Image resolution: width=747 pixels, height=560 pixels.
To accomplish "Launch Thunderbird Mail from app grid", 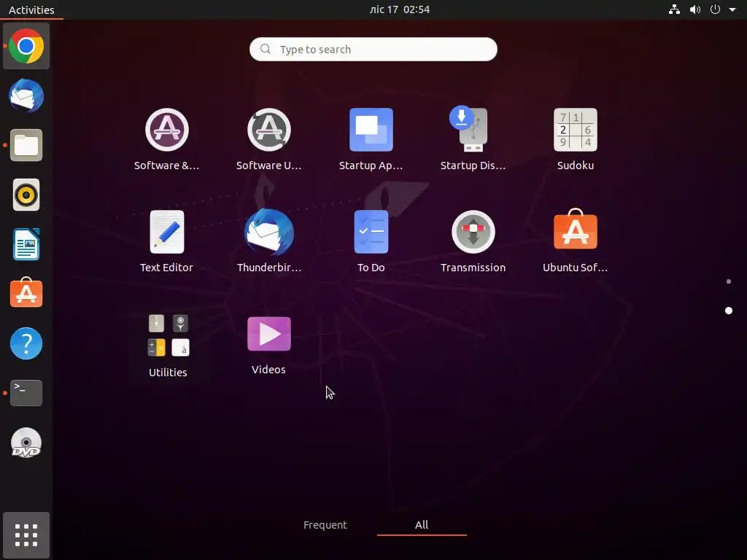I will tap(268, 241).
